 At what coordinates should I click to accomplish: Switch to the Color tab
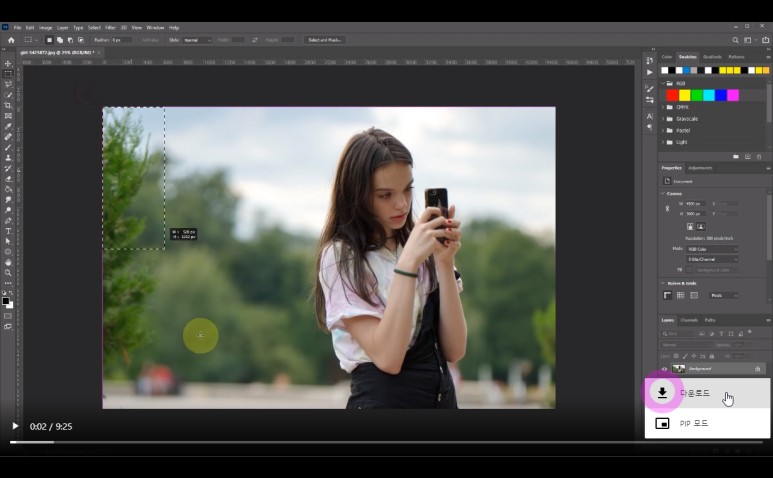click(x=667, y=57)
